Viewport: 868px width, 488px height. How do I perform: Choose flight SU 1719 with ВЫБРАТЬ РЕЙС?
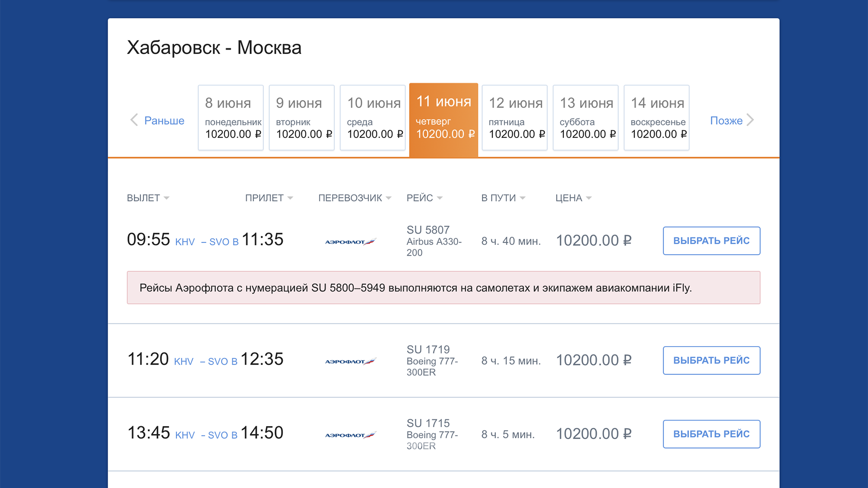[x=711, y=360]
